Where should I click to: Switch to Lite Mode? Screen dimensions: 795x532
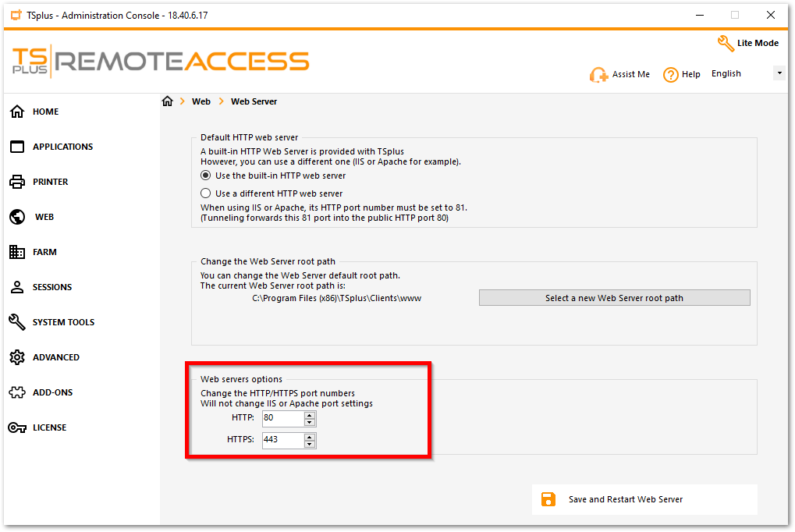(747, 43)
